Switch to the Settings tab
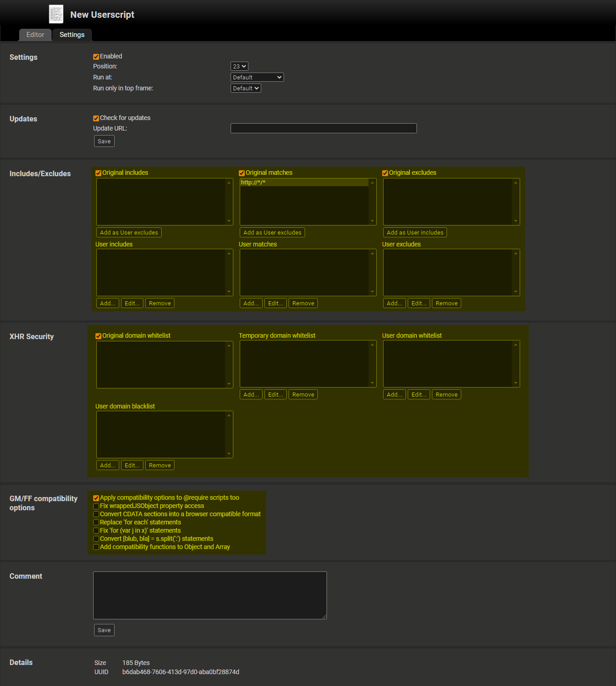616x686 pixels. 72,35
